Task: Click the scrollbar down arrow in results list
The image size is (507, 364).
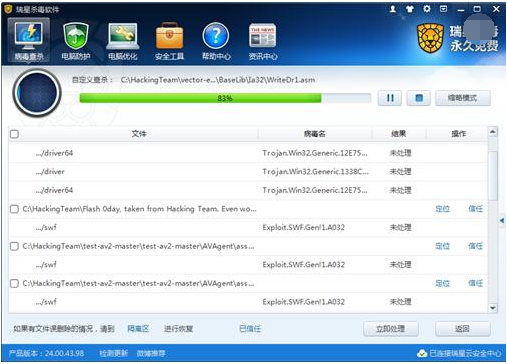Action: pyautogui.click(x=493, y=308)
